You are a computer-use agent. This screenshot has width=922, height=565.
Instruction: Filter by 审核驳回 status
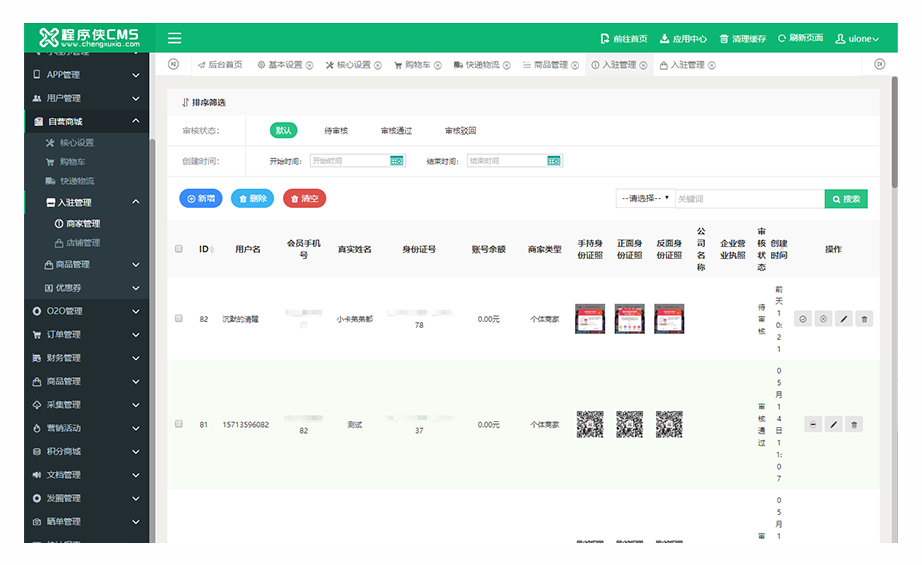coord(460,131)
